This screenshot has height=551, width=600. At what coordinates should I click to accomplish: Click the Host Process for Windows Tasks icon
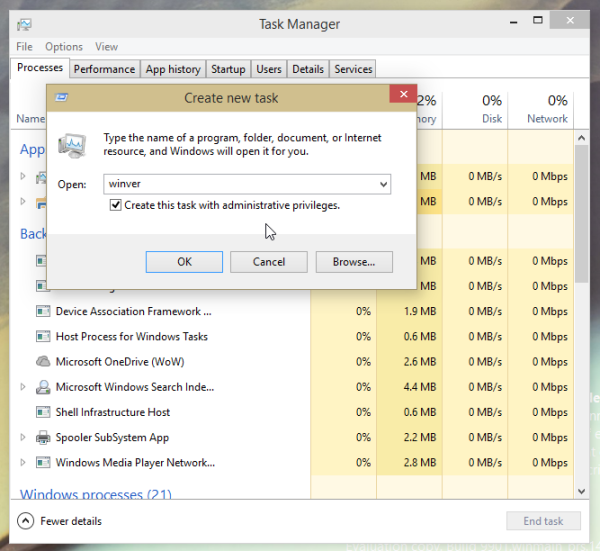pos(43,337)
